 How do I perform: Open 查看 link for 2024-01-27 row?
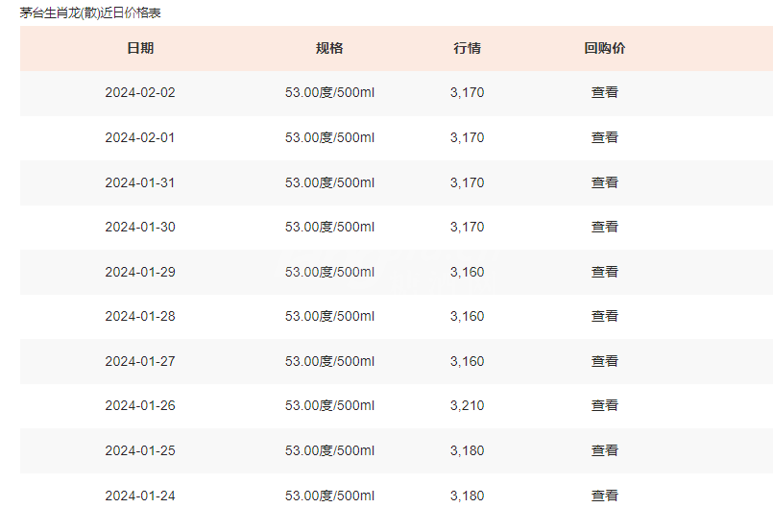pyautogui.click(x=604, y=361)
